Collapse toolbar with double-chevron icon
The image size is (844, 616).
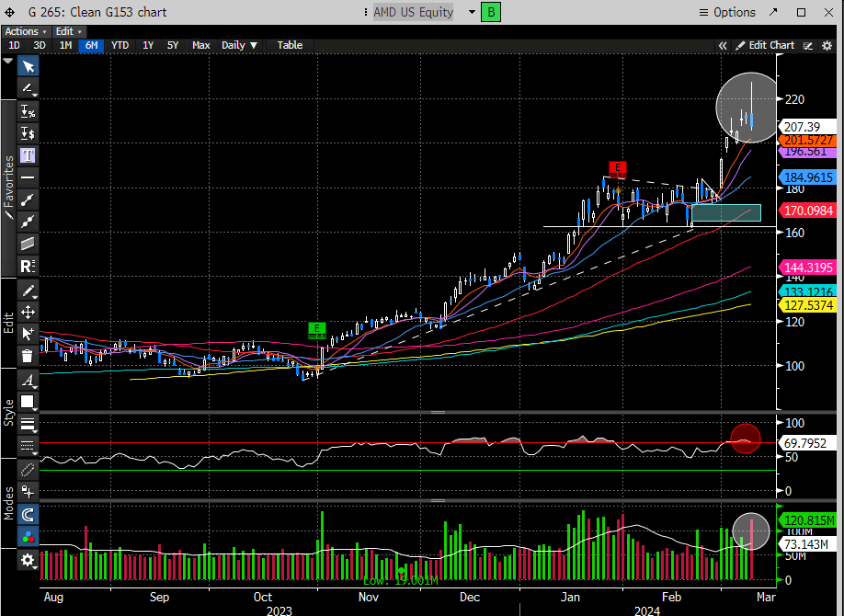point(723,45)
